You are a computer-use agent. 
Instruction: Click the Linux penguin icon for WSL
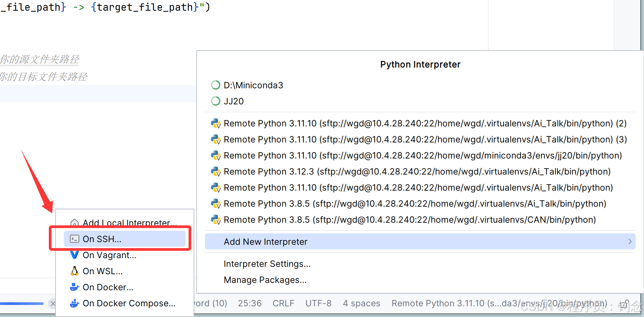(74, 271)
